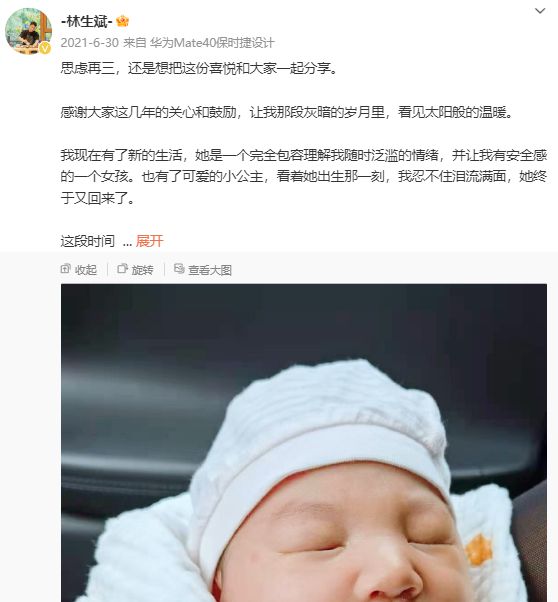Click the 收起 collapse icon

pyautogui.click(x=65, y=269)
